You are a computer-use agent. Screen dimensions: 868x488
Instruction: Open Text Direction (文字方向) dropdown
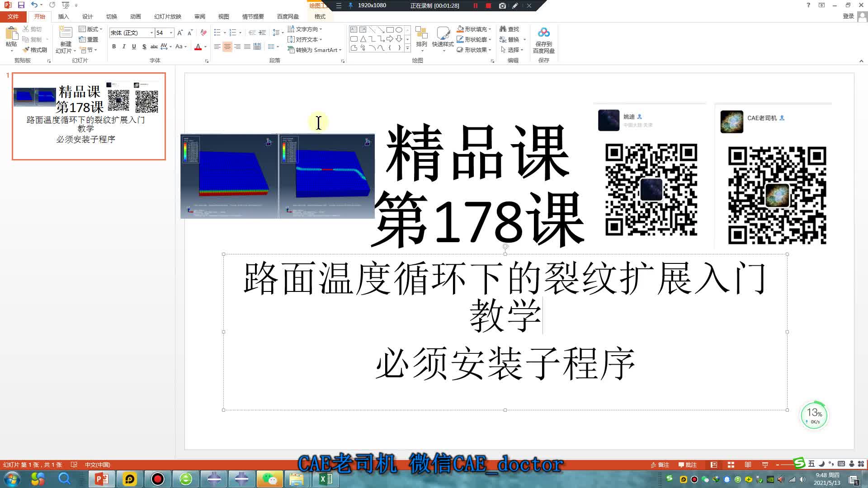(305, 29)
